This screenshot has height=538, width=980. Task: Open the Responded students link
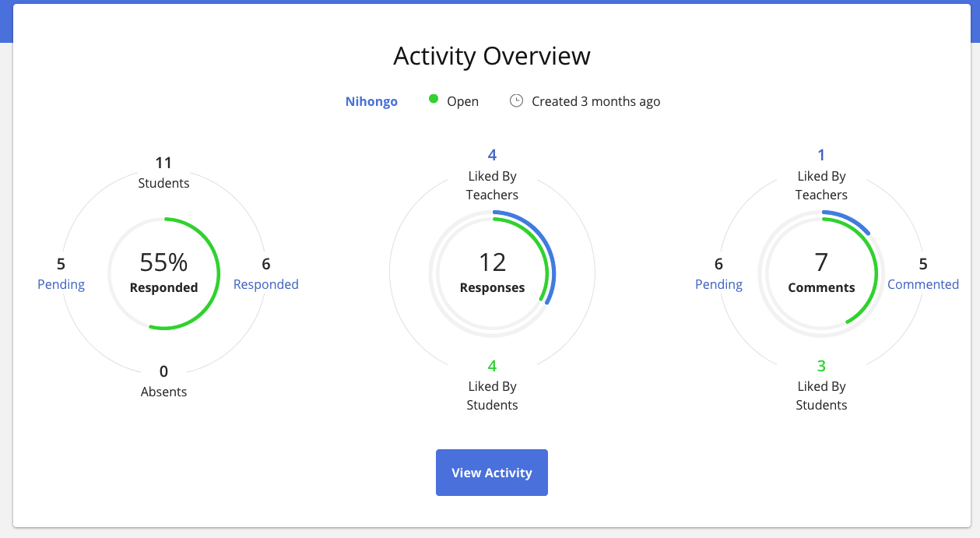point(266,284)
